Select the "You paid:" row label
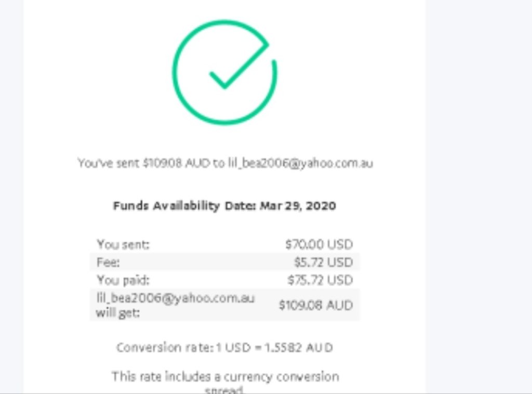Image resolution: width=532 pixels, height=394 pixels. (x=123, y=280)
